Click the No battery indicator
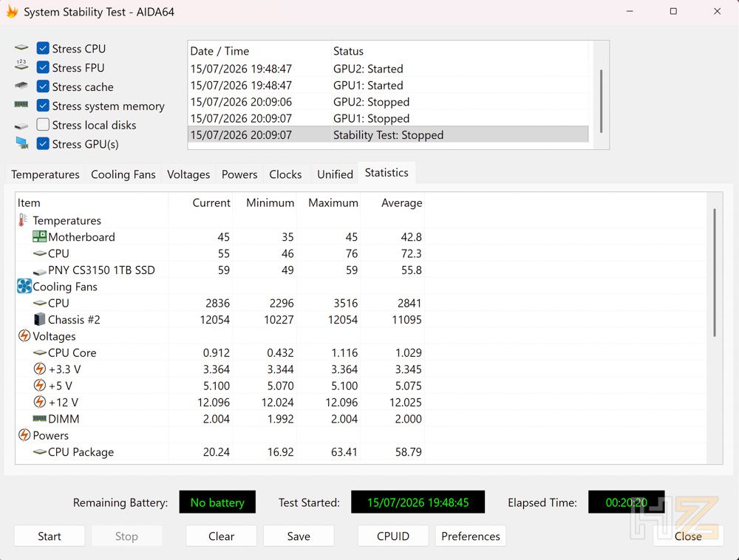 tap(217, 502)
